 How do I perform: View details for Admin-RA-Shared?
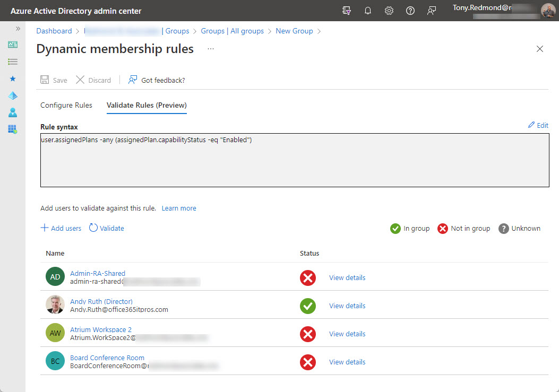click(347, 277)
